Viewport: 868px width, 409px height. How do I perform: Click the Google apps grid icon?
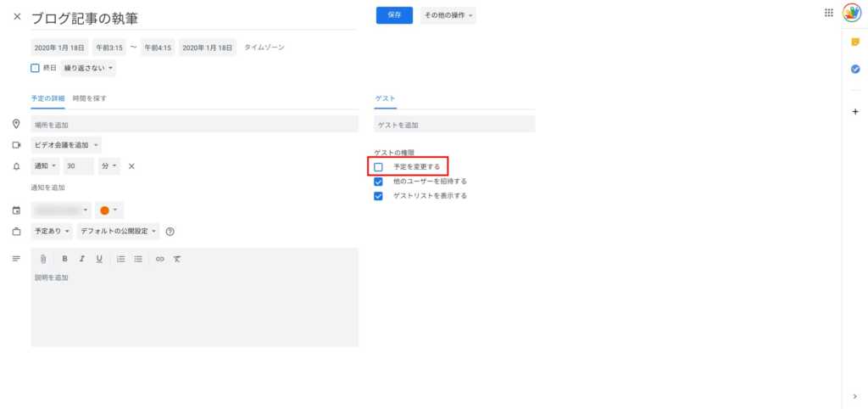828,14
